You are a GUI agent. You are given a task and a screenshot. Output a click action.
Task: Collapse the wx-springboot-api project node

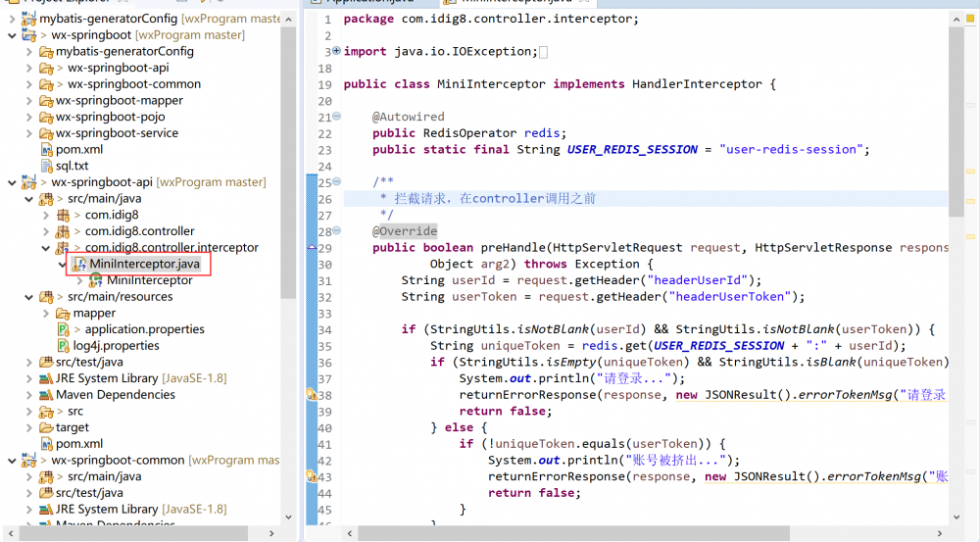tap(12, 182)
